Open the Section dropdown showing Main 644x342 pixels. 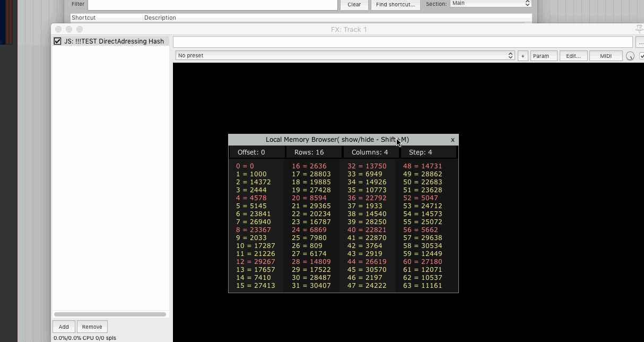(490, 3)
